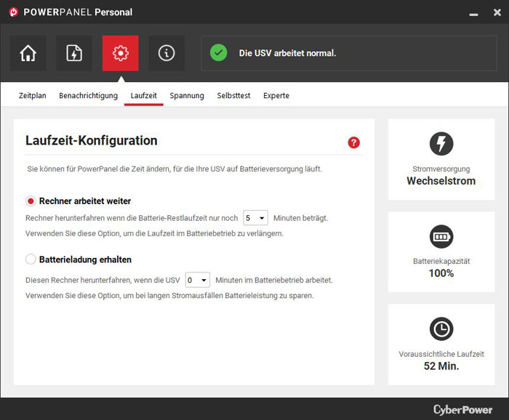Click the '100%' battery capacity value
Image resolution: width=509 pixels, height=420 pixels.
coord(441,273)
